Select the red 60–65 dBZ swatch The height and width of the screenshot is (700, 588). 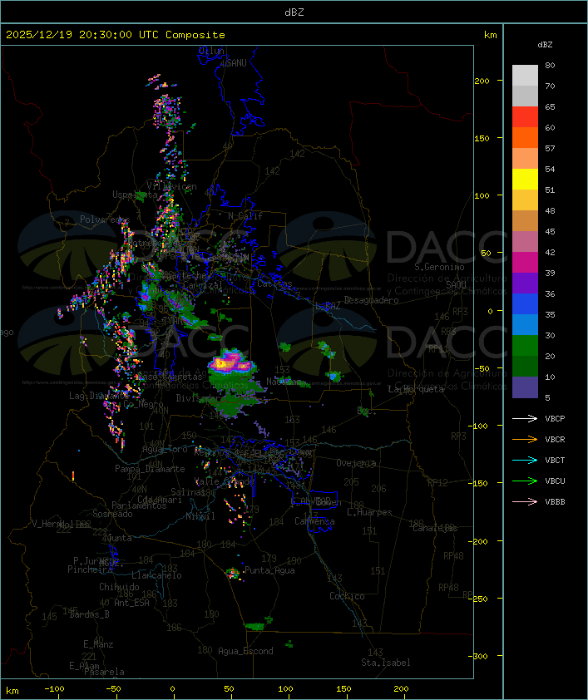coord(525,117)
